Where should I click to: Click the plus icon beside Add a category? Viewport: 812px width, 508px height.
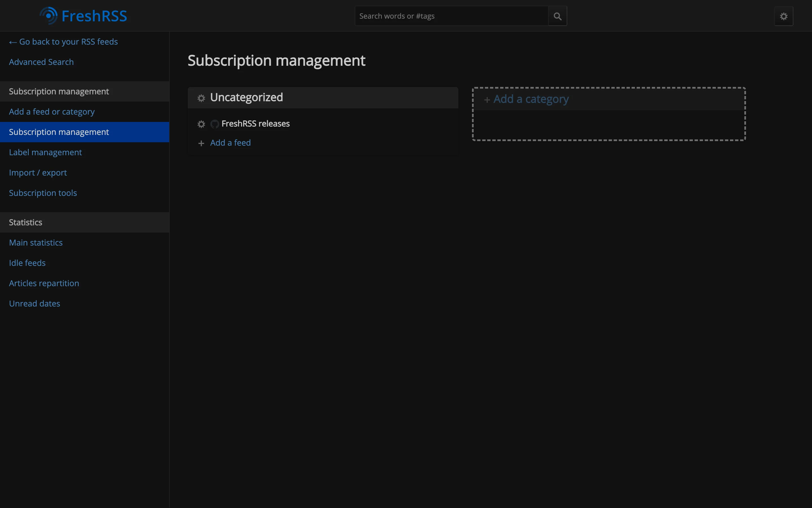coord(487,100)
